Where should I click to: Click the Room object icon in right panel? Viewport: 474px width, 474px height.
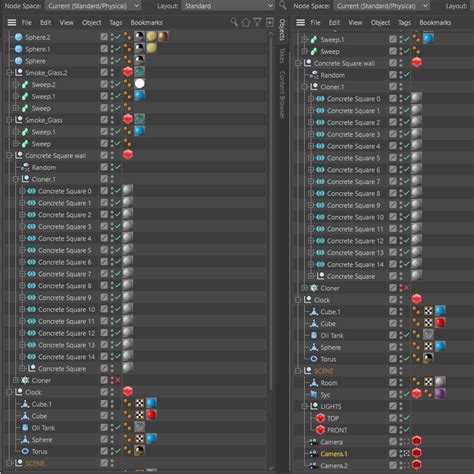point(314,383)
